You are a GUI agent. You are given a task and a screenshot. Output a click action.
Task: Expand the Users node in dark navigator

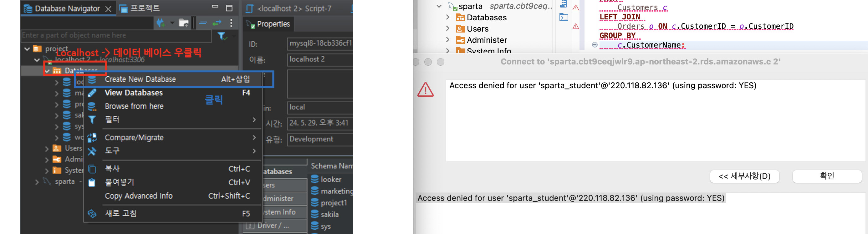click(47, 149)
